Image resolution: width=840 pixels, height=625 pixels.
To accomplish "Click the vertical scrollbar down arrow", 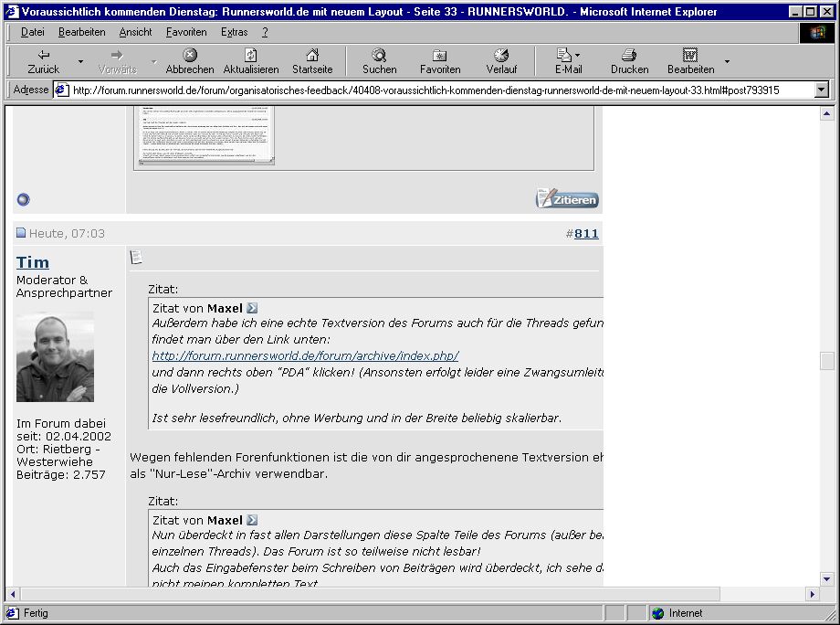I will tap(827, 578).
